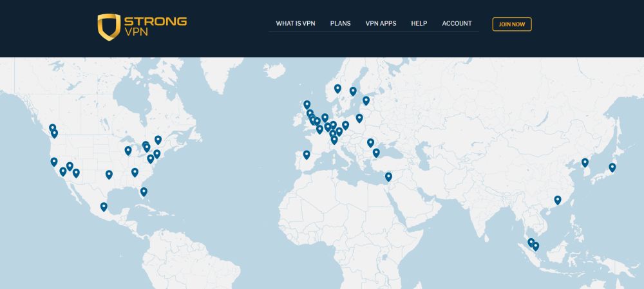Open the WHAT IS VPN menu item
This screenshot has height=289, width=644.
[296, 23]
